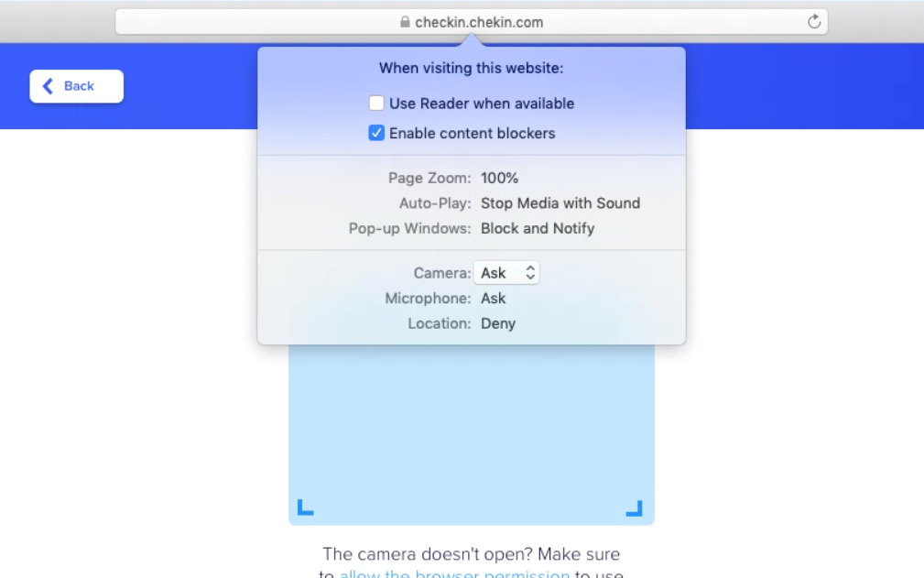Enable Use Reader when available checkbox
The width and height of the screenshot is (924, 578).
coord(376,104)
